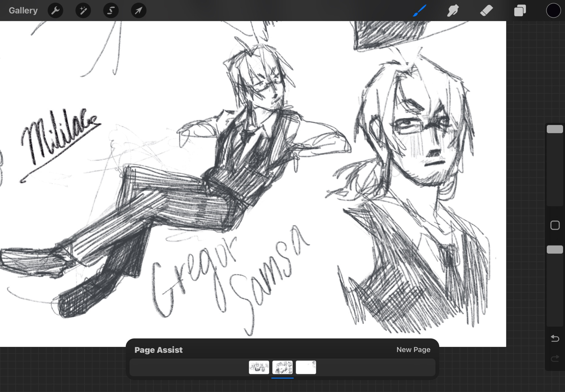Activate the Selection tool
Viewport: 565px width, 392px height.
(111, 11)
